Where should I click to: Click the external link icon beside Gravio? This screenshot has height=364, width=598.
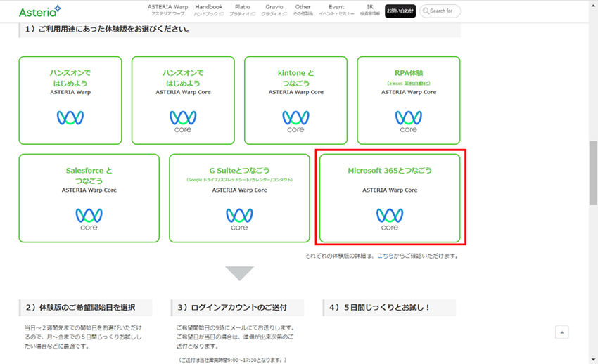[285, 14]
